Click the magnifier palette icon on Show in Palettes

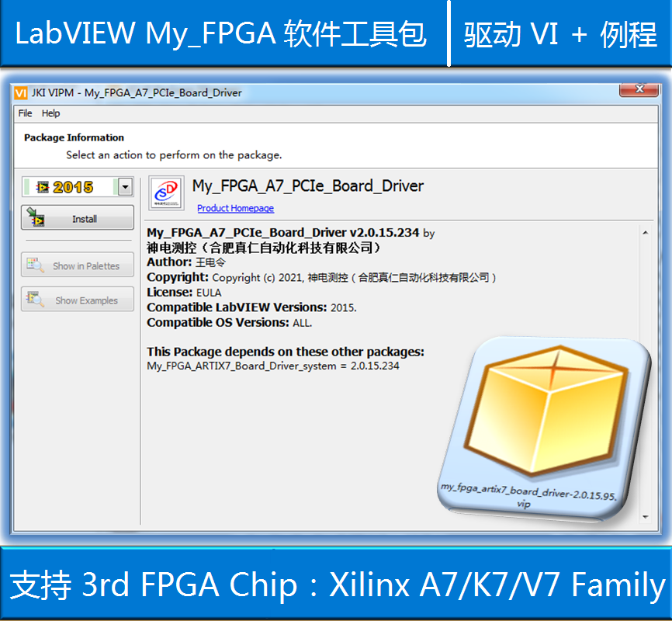(33, 265)
